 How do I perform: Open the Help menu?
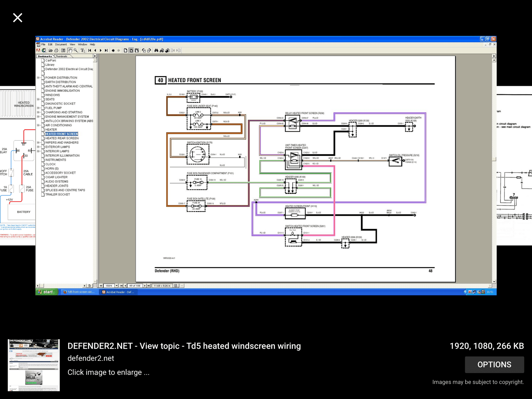(92, 45)
